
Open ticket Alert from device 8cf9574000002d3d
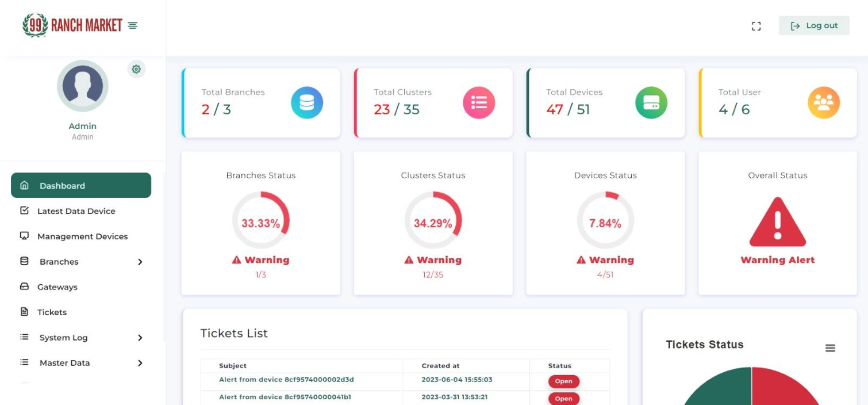pyautogui.click(x=286, y=380)
